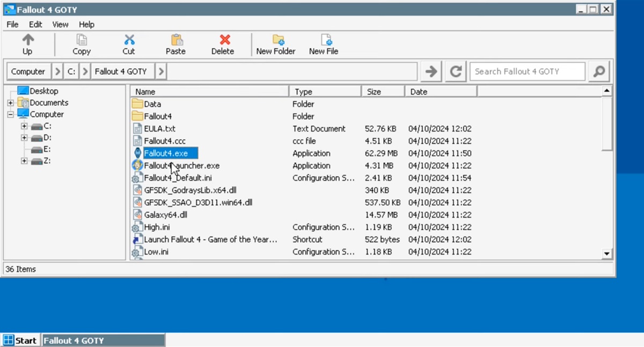This screenshot has height=347, width=644.
Task: Click the file list scroll down arrow
Action: 607,254
